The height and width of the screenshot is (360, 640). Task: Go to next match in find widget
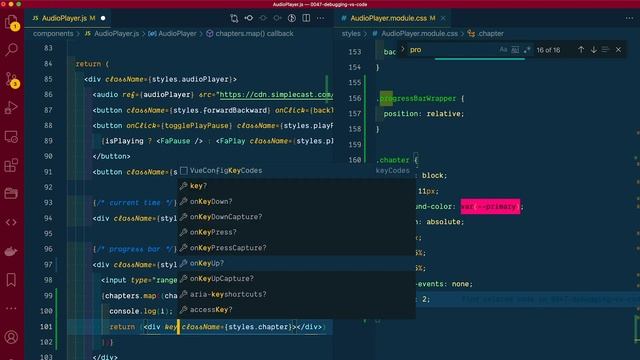point(593,50)
